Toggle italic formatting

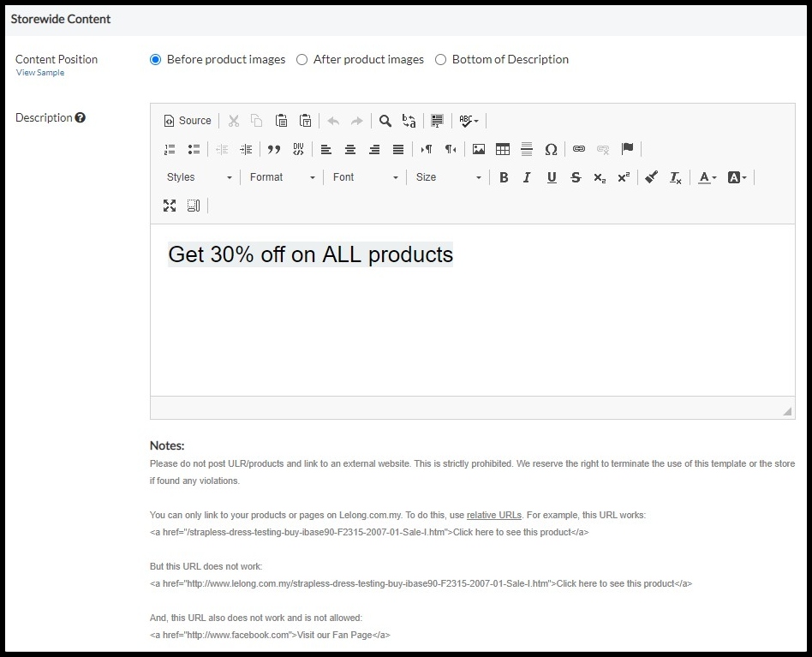[x=527, y=177]
